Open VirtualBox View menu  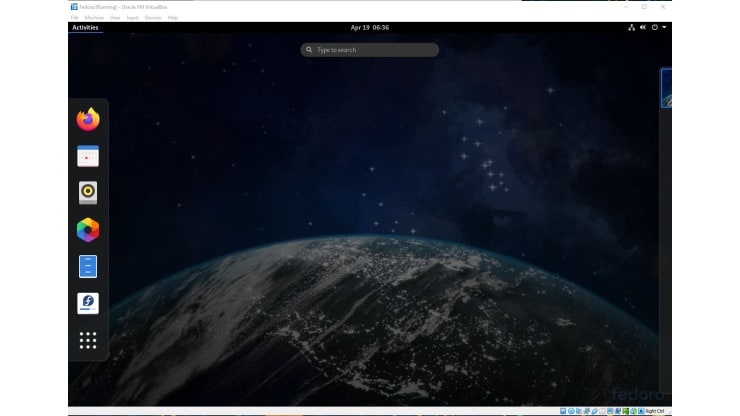coord(115,17)
